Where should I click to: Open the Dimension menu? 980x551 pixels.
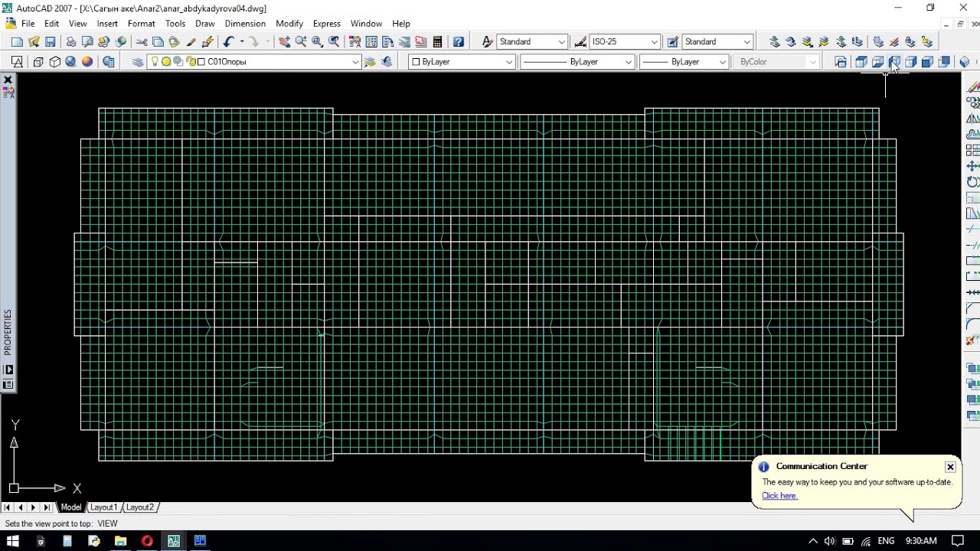(245, 24)
